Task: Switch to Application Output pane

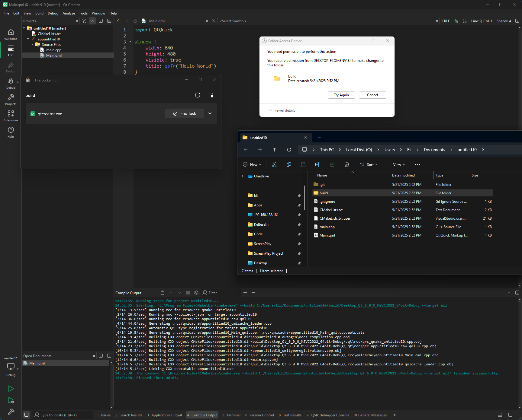Action: pos(165,415)
